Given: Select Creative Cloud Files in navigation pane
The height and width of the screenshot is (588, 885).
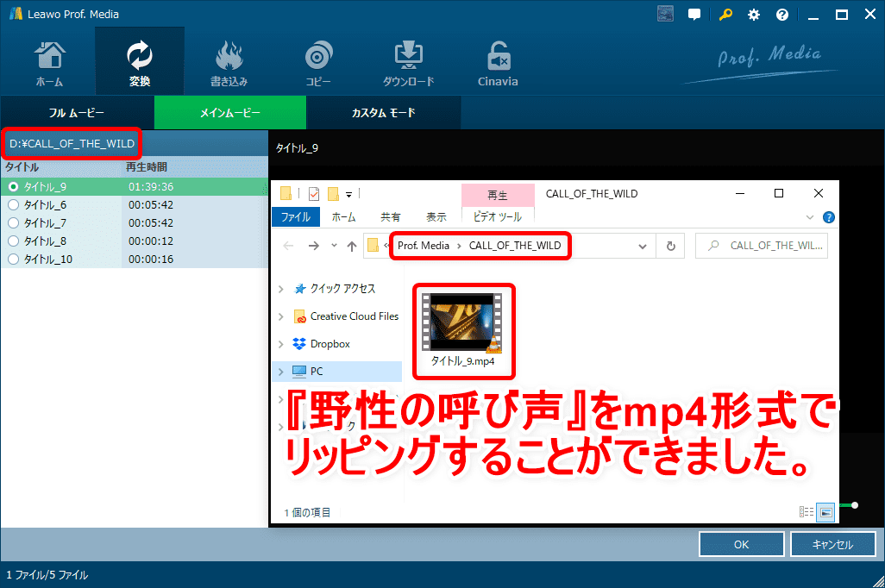Looking at the screenshot, I should tap(354, 316).
